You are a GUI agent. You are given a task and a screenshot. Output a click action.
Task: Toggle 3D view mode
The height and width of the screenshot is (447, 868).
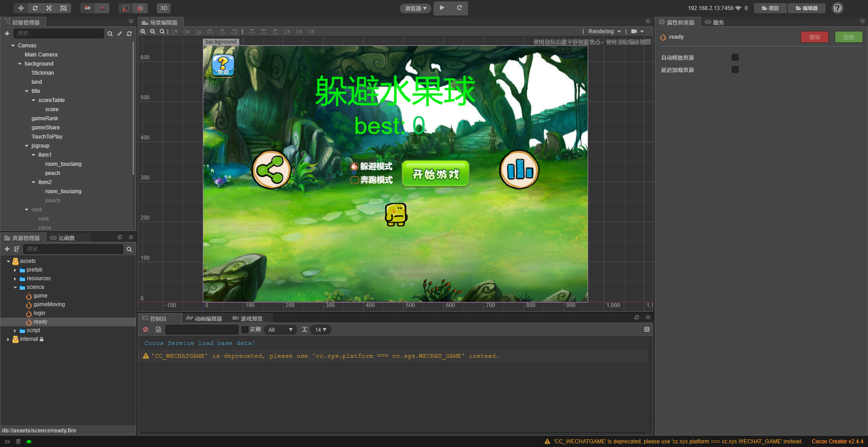pos(163,8)
